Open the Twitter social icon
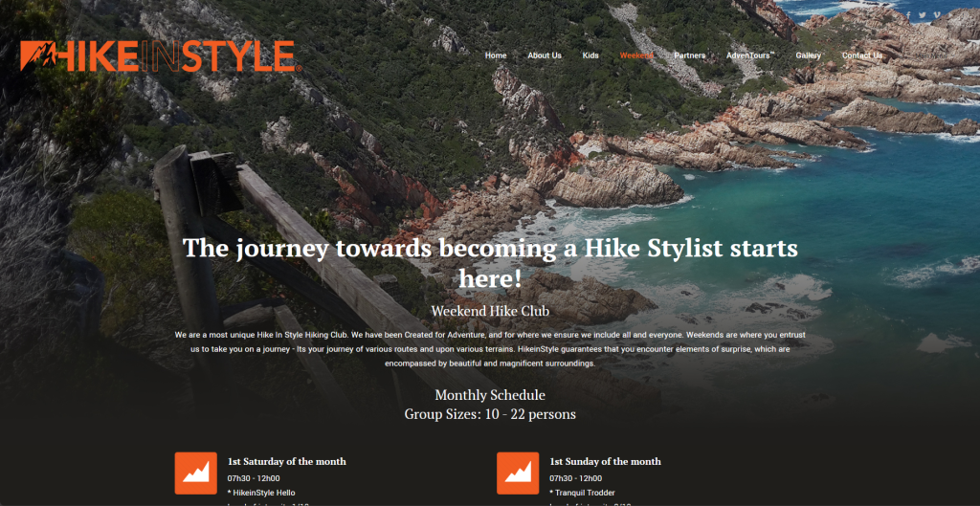980x506 pixels. 923,15
